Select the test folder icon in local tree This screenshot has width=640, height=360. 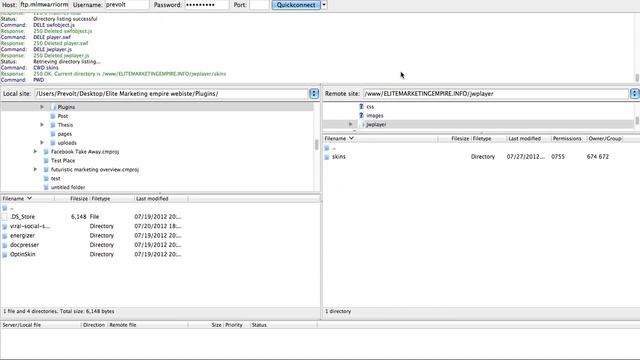tap(46, 178)
